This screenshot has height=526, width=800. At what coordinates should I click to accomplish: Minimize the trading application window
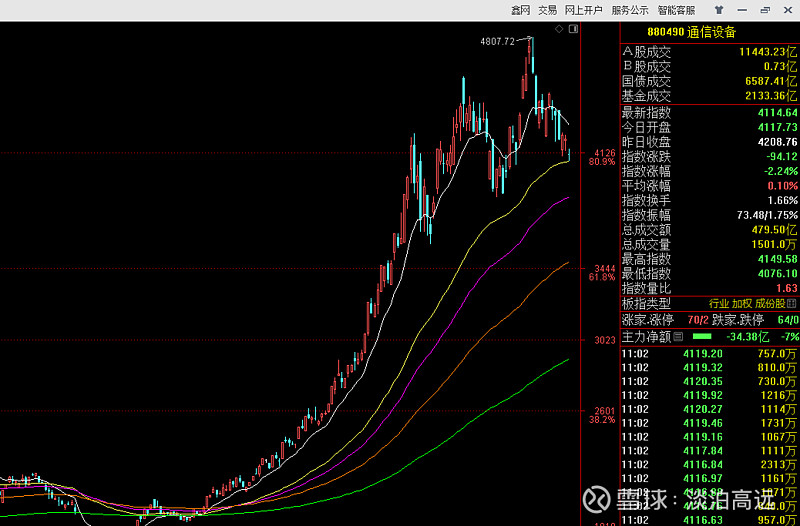point(742,10)
